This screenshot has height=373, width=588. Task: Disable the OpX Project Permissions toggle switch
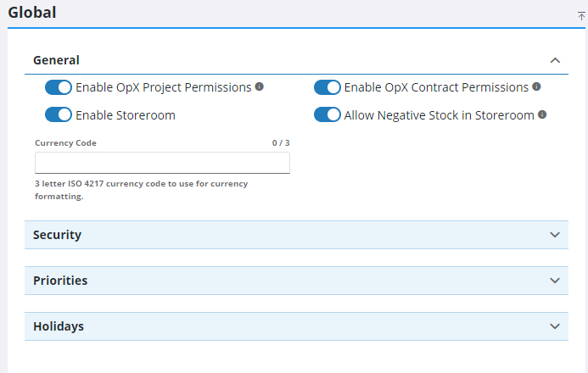pyautogui.click(x=59, y=87)
